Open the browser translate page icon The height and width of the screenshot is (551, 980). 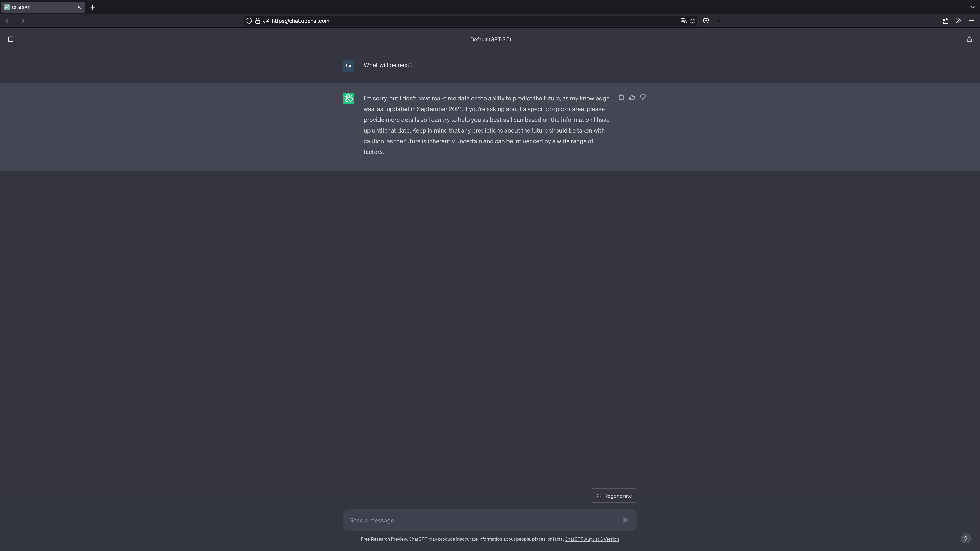click(684, 21)
